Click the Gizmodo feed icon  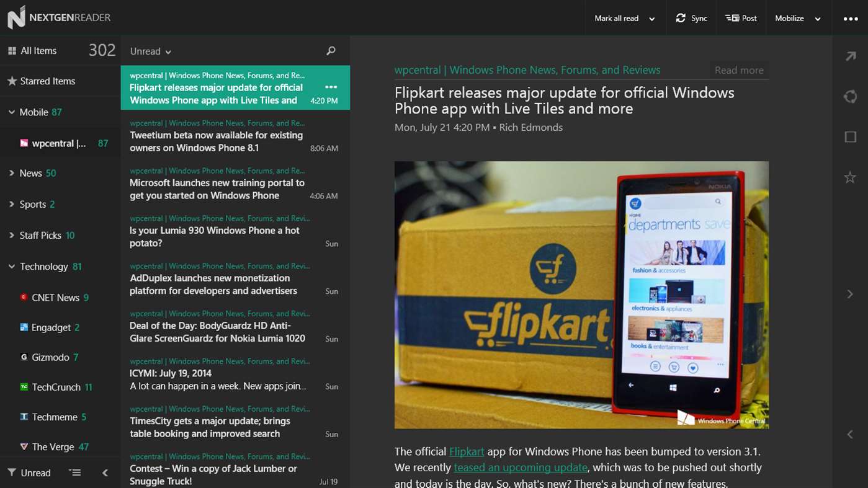[x=24, y=357]
